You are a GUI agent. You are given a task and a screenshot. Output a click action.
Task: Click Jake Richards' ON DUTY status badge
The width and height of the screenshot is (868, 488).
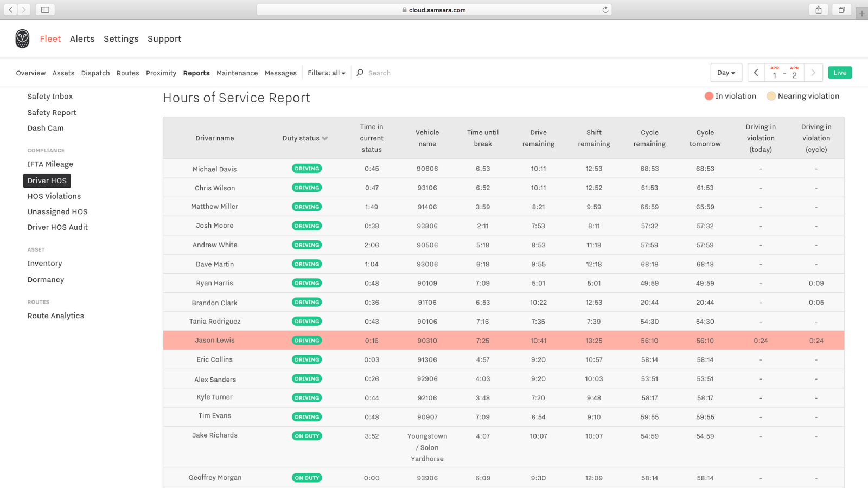click(x=307, y=436)
